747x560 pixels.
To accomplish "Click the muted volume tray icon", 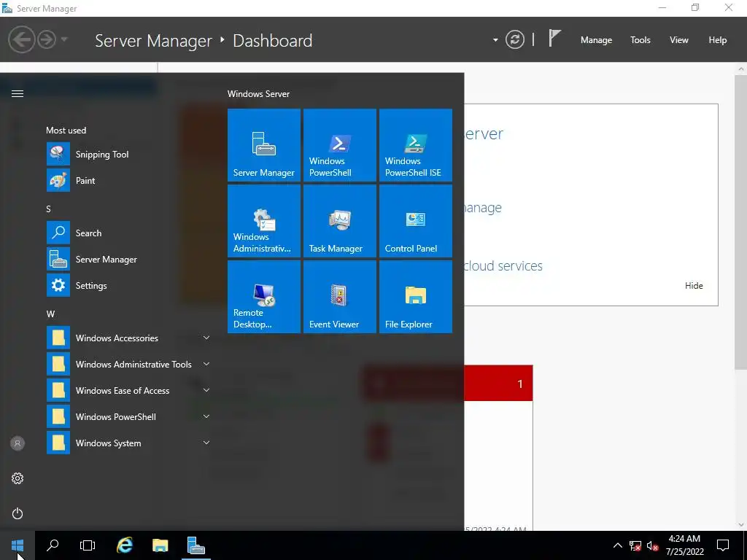I will 652,545.
